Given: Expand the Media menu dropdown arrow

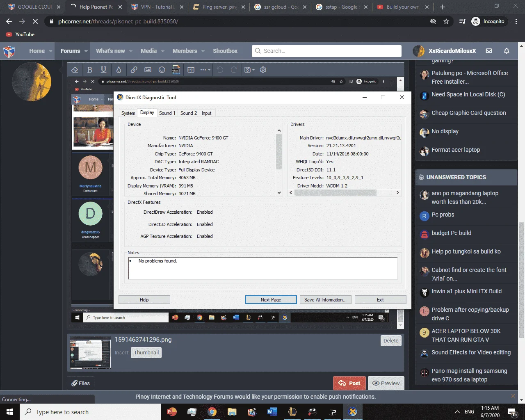Looking at the screenshot, I should pos(163,51).
